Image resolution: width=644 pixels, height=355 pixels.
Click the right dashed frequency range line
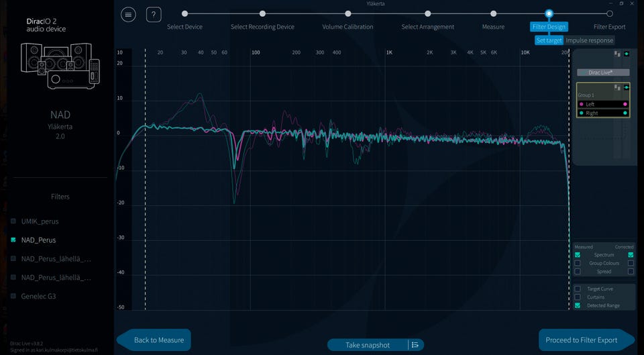[569, 180]
